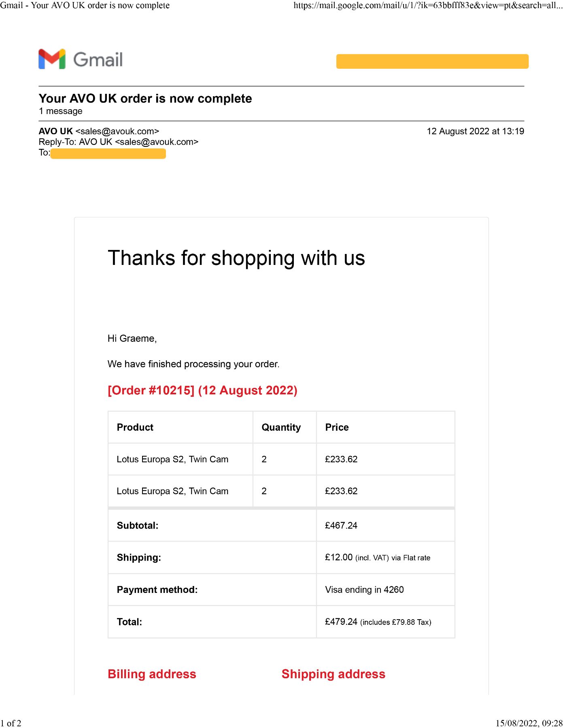The image size is (563, 728).
Task: Click the Price column header
Action: 337,427
